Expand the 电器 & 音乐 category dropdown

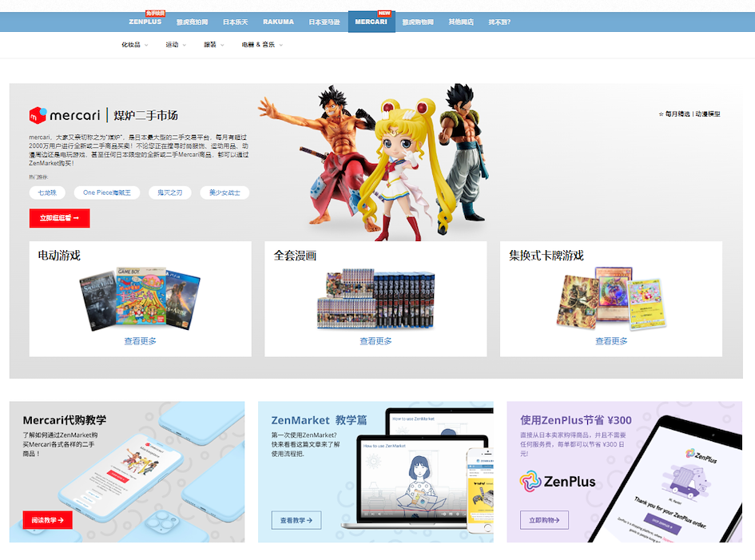262,45
